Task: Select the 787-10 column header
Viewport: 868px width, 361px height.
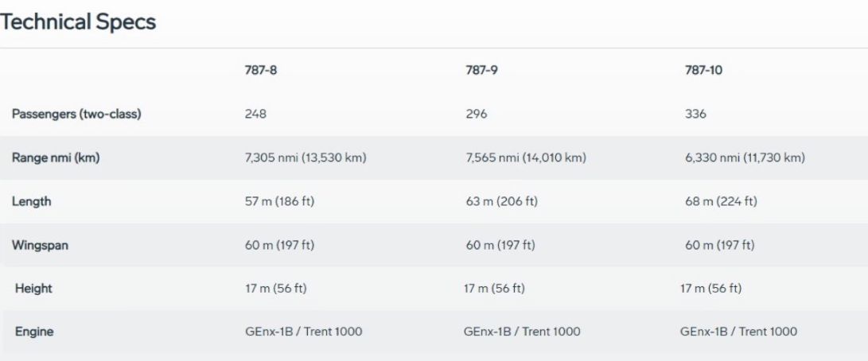Action: pos(703,70)
